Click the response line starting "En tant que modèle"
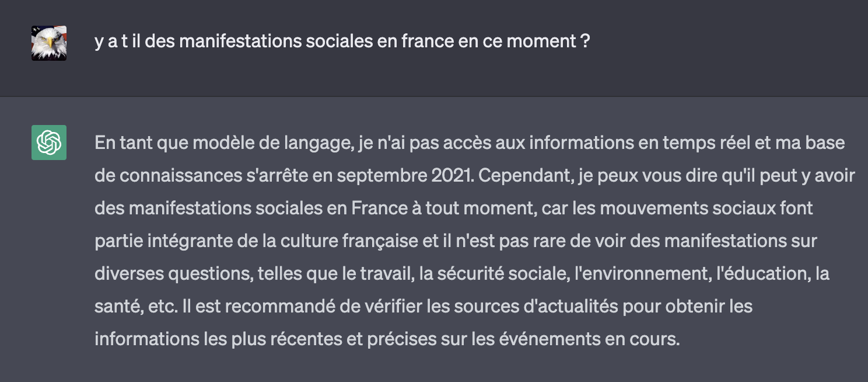The width and height of the screenshot is (868, 382). 470,143
